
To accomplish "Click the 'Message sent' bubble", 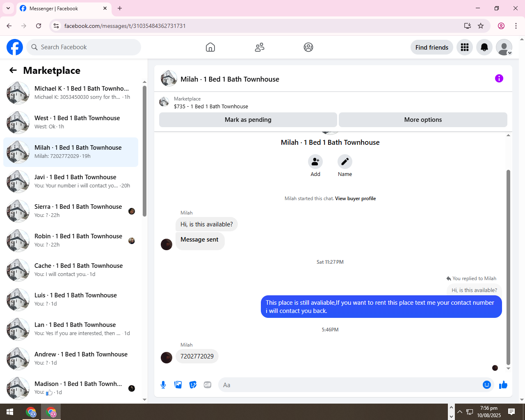I will 200,241.
